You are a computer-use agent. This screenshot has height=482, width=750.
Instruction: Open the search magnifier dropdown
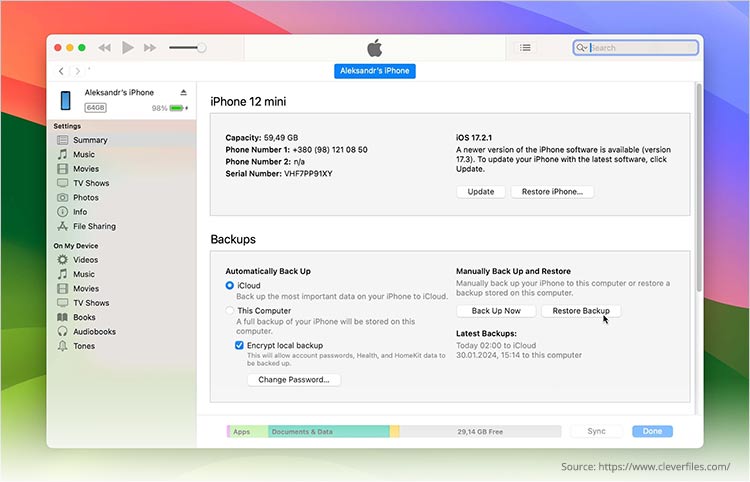582,47
